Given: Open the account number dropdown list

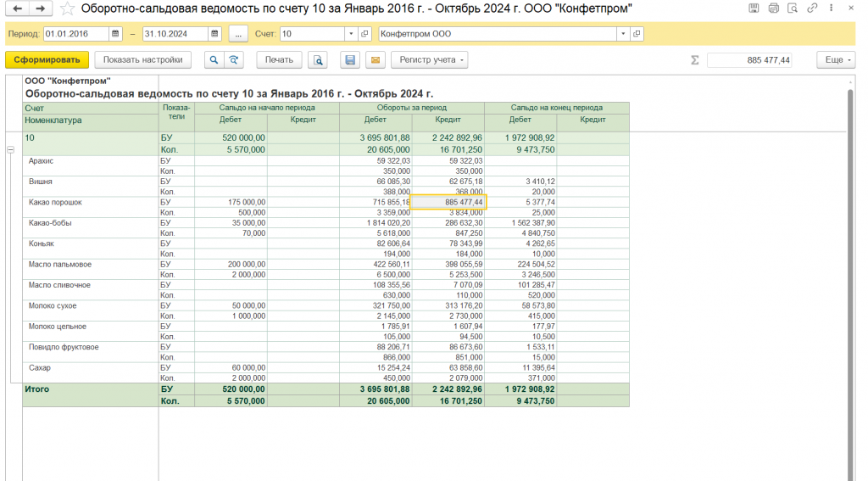Looking at the screenshot, I should (351, 34).
